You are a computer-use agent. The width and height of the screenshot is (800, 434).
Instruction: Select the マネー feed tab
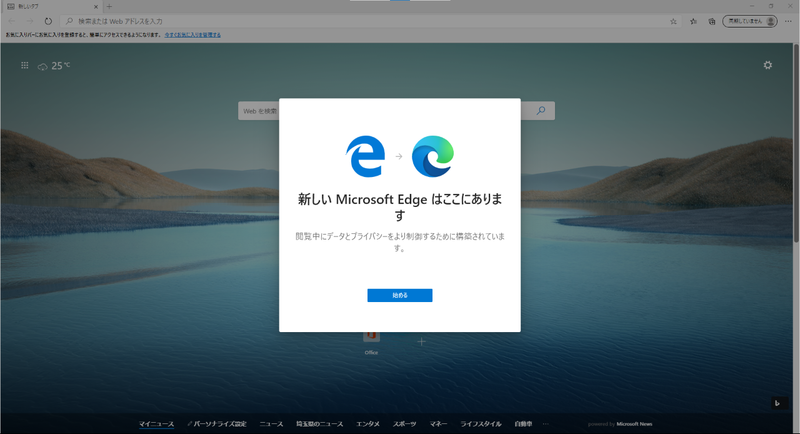pos(438,424)
